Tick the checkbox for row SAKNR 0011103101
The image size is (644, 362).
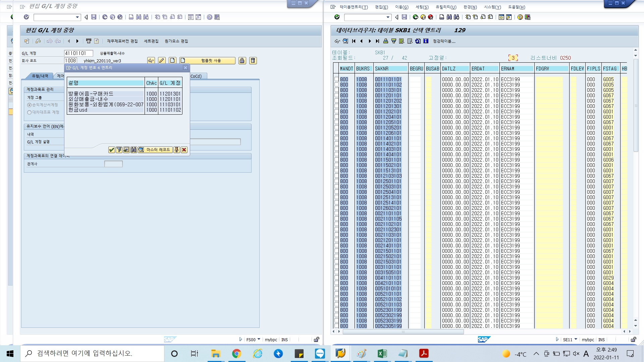point(336,90)
